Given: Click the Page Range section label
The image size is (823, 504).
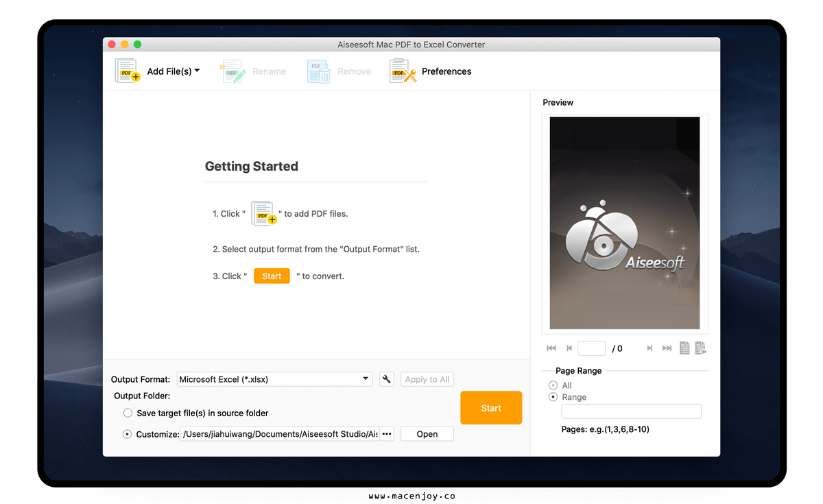Looking at the screenshot, I should (x=579, y=371).
